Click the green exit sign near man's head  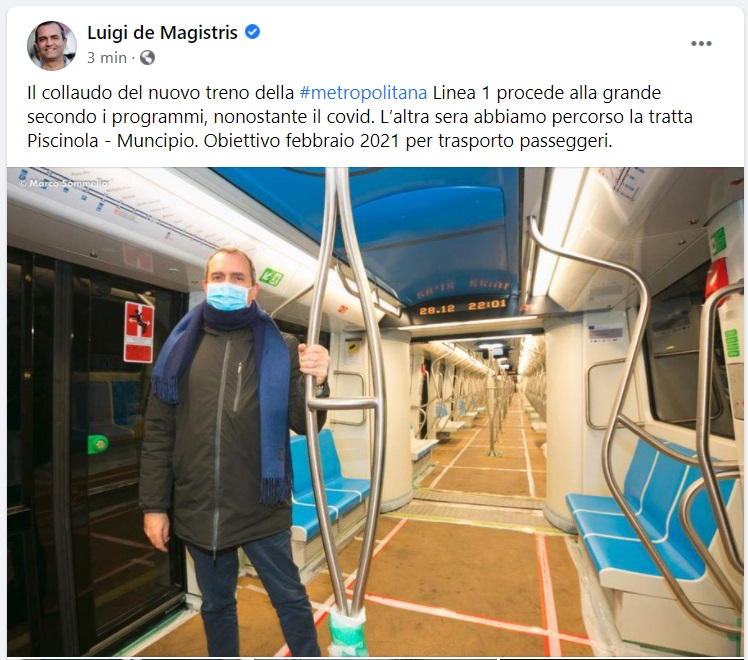(x=271, y=277)
